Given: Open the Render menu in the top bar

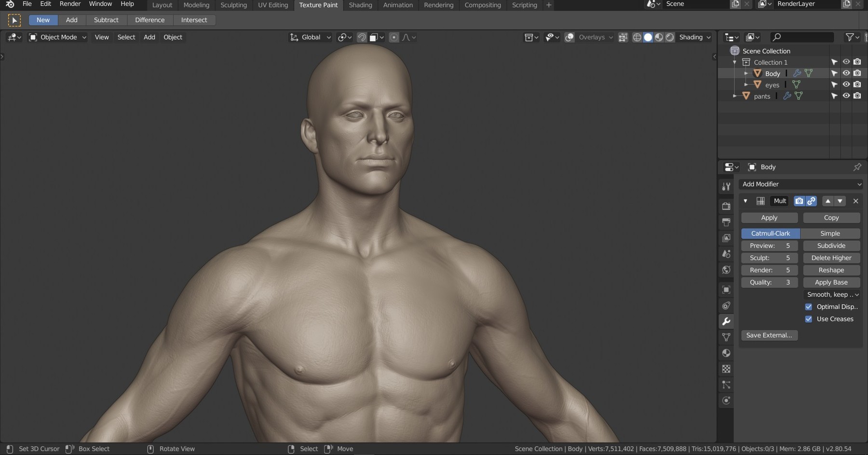Looking at the screenshot, I should click(70, 4).
